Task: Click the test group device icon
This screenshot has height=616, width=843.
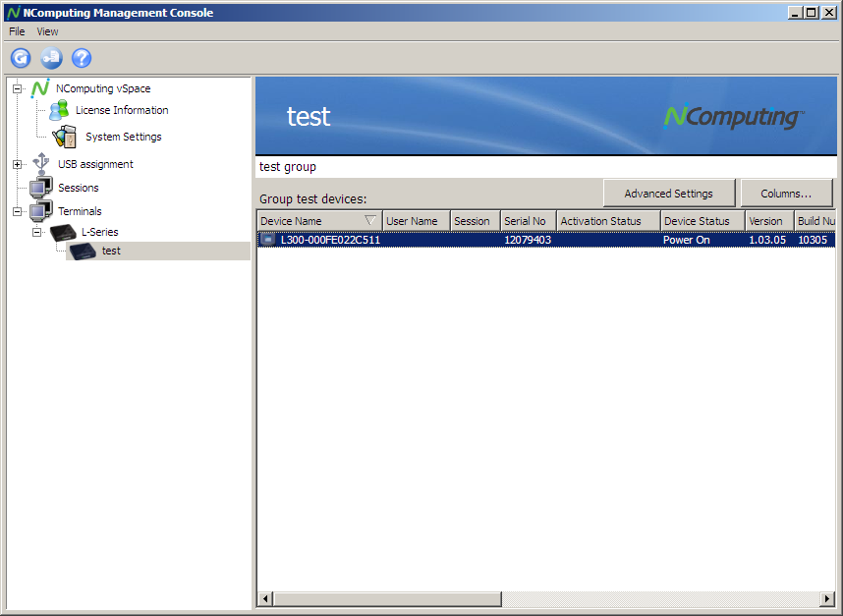Action: pyautogui.click(x=83, y=252)
